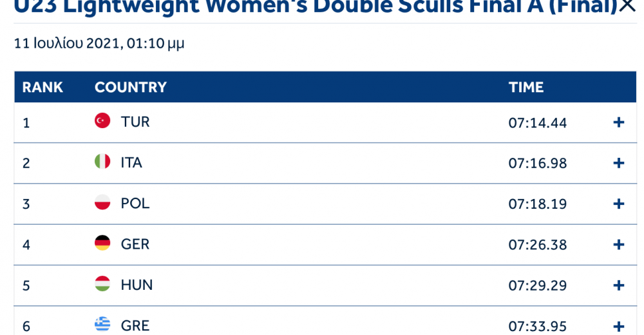Close the race results panel

627,6
